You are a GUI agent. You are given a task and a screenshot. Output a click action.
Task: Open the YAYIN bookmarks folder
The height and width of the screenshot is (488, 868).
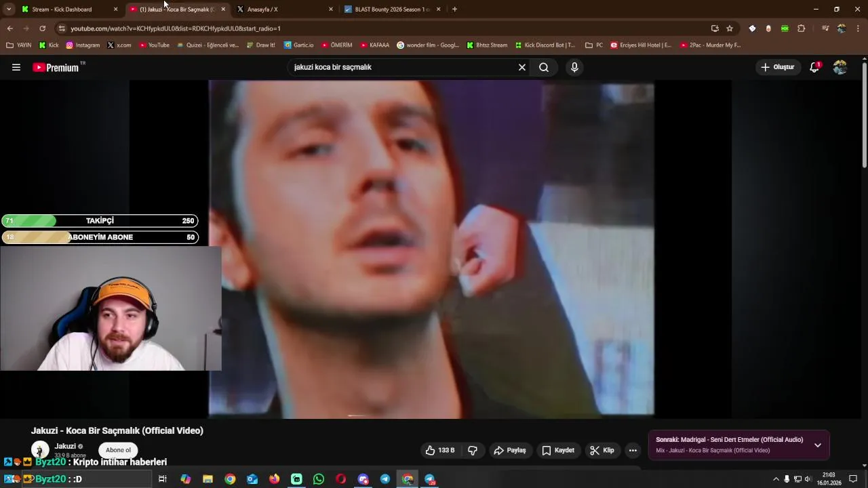19,45
